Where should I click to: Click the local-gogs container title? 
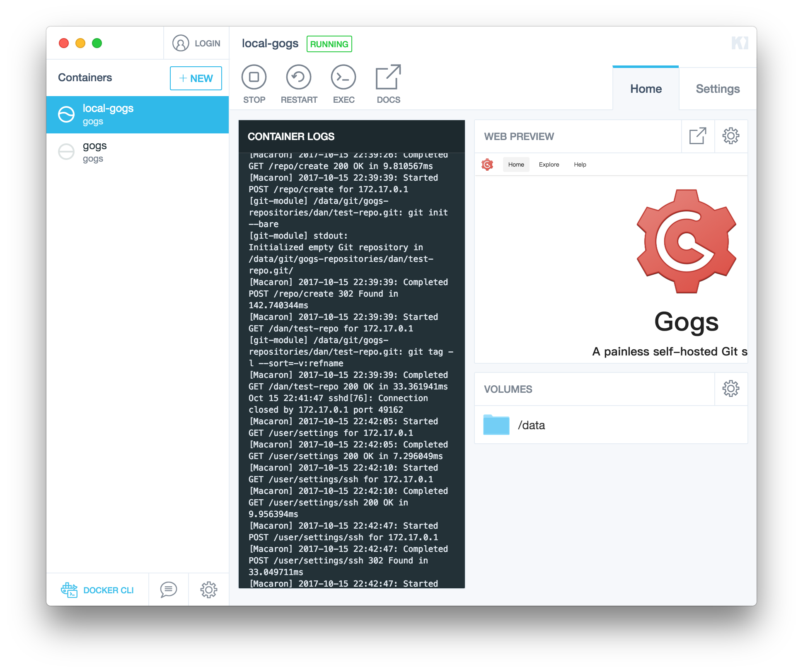[x=270, y=44]
